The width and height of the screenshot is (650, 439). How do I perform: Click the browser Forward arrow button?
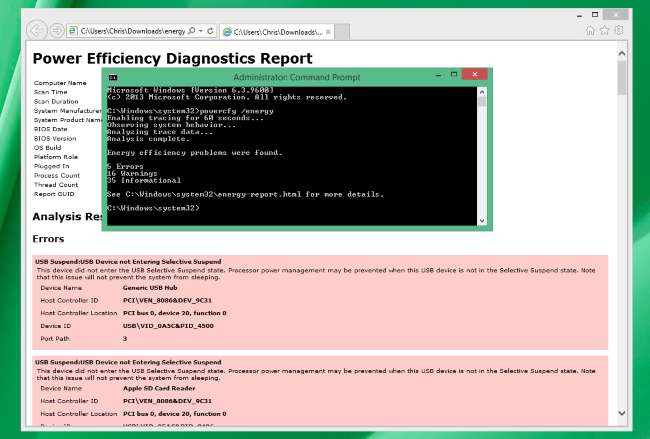click(x=57, y=31)
